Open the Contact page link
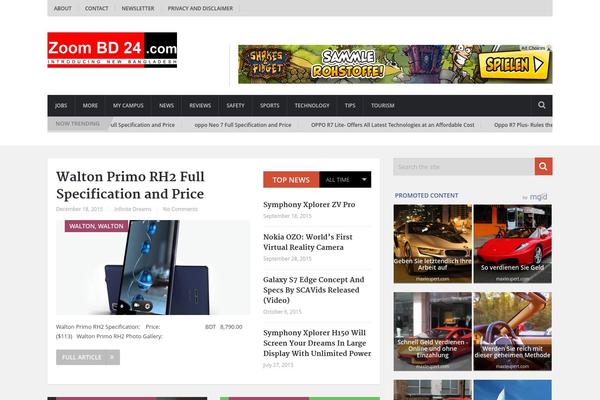The height and width of the screenshot is (400, 600). click(x=96, y=8)
